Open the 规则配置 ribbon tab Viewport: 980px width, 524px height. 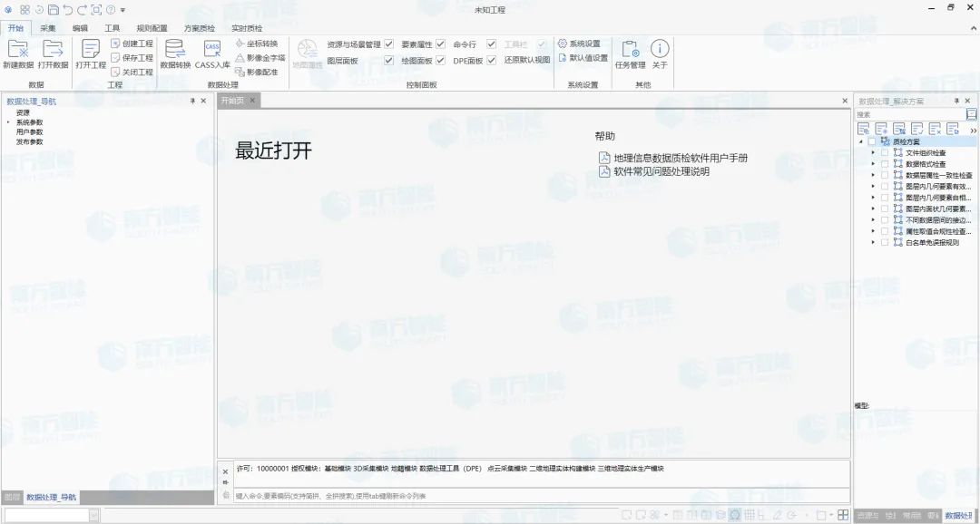(x=152, y=28)
